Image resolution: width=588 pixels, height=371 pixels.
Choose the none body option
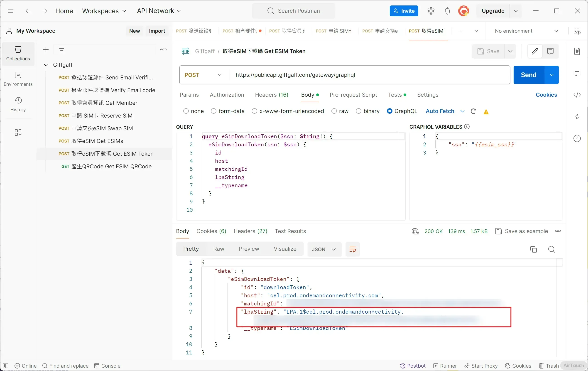click(x=186, y=111)
